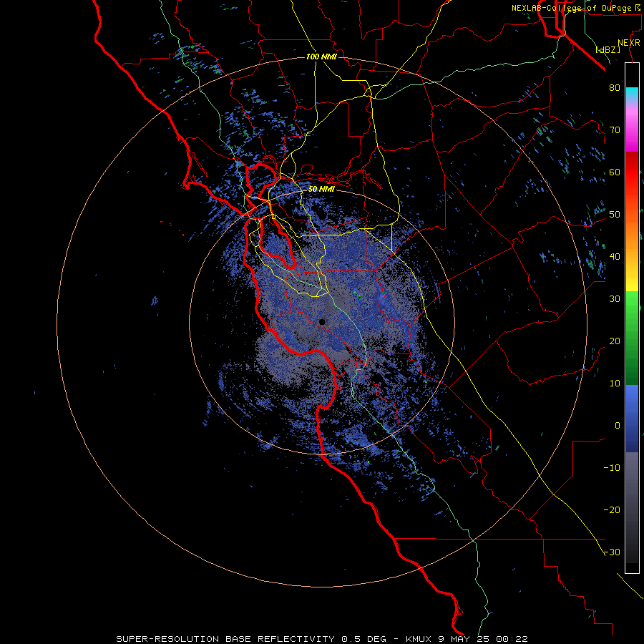Click the "50 NMI" range ring label
This screenshot has width=644, height=644.
(321, 189)
